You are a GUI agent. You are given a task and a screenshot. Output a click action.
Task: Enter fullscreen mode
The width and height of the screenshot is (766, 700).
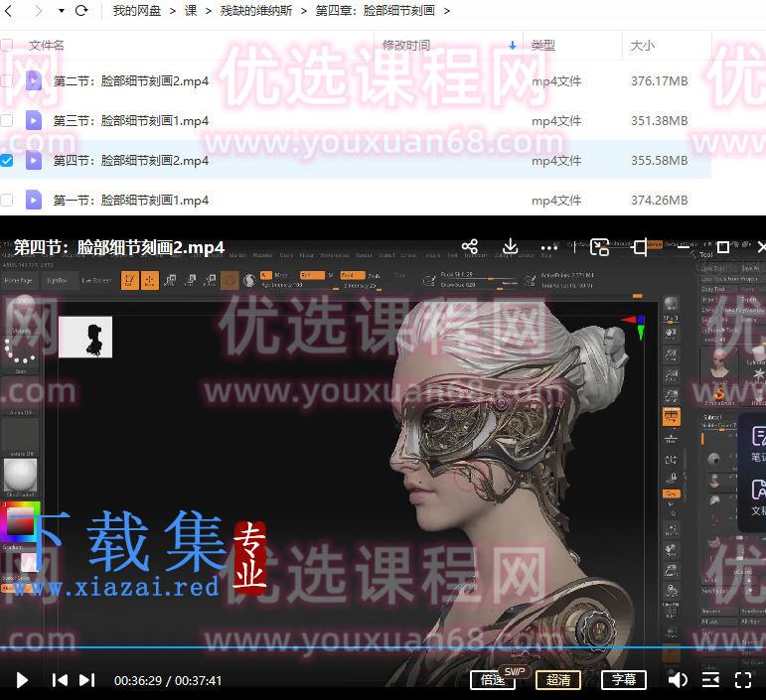point(743,680)
